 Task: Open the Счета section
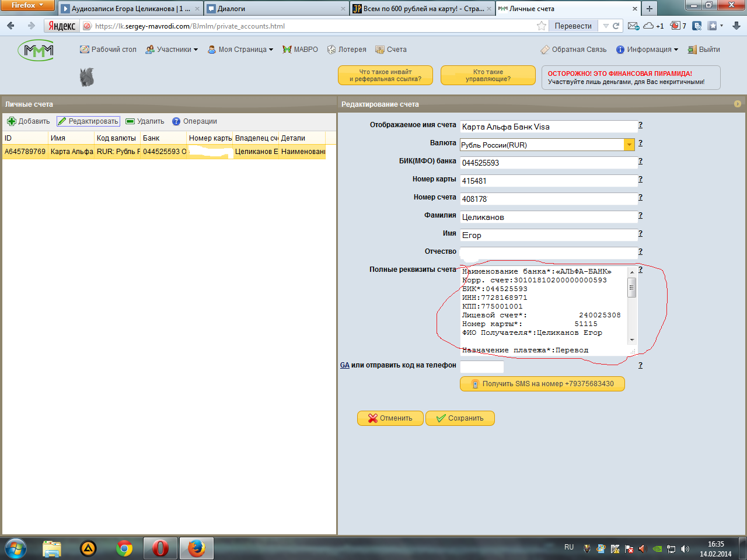click(391, 50)
